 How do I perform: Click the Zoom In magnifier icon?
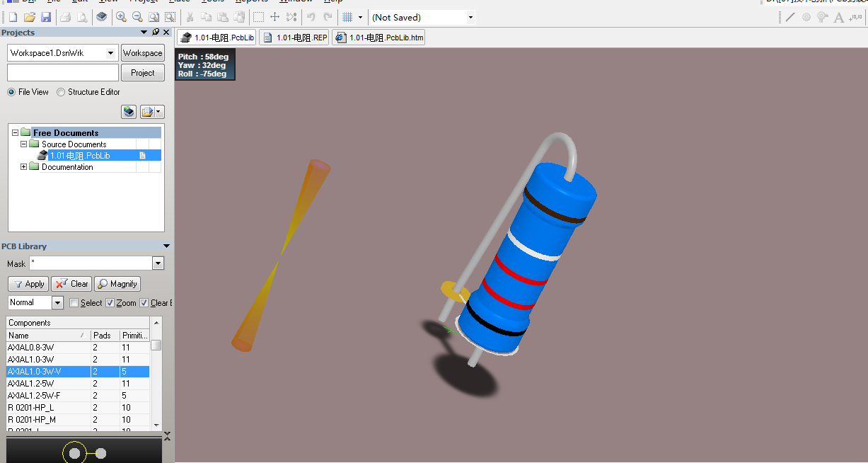[x=121, y=17]
